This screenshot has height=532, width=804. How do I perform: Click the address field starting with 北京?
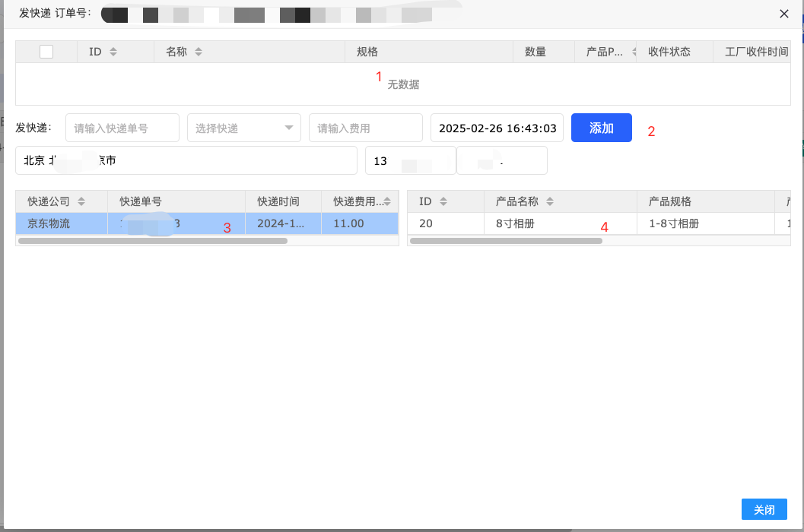[186, 160]
